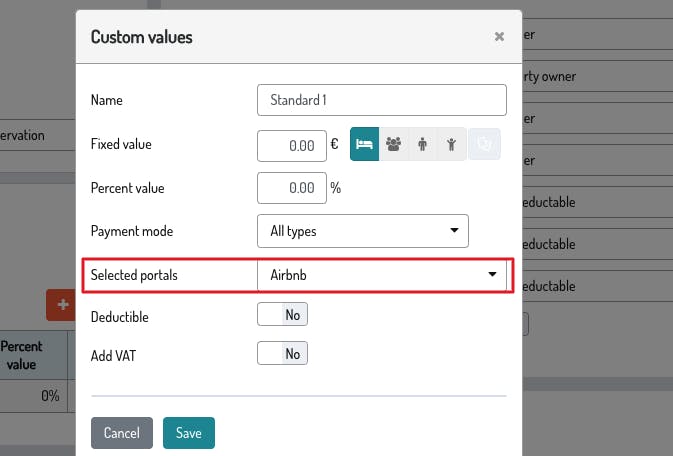Image resolution: width=673 pixels, height=456 pixels.
Task: Click the Percent value input field
Action: pos(292,187)
